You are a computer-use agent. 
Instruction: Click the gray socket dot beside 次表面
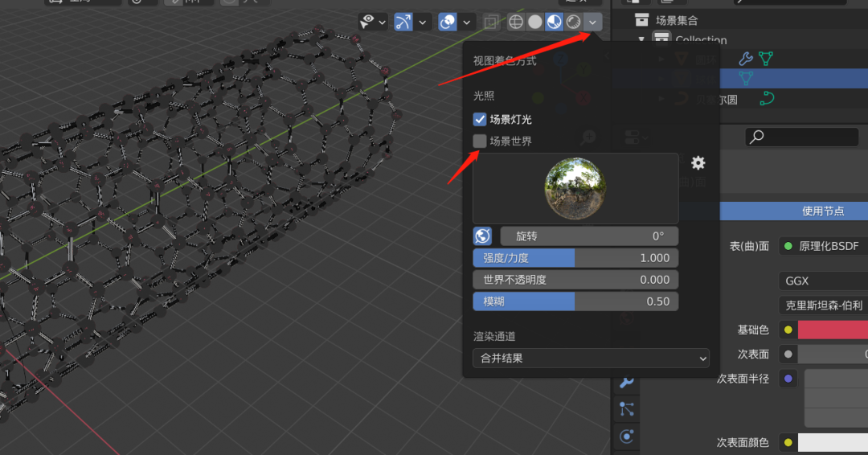coord(788,354)
